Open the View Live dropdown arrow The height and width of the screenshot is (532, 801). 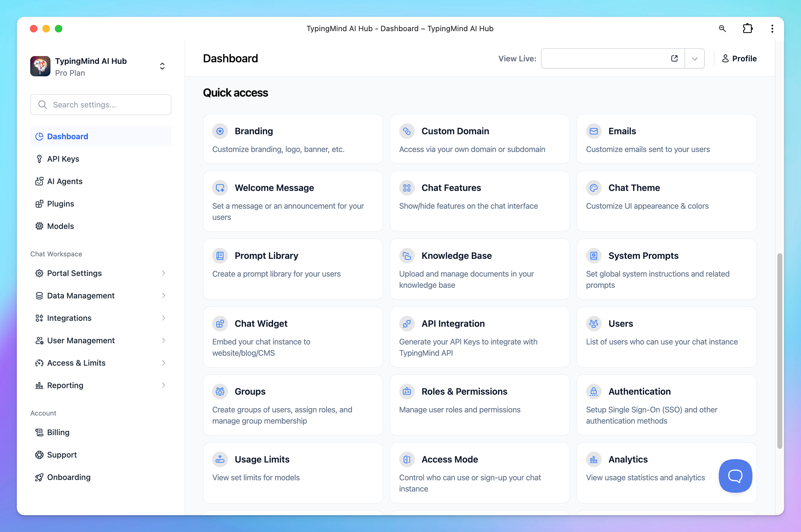[x=694, y=59]
